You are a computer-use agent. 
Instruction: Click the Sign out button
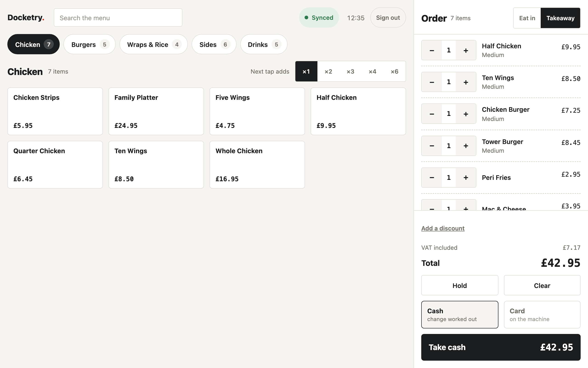pyautogui.click(x=388, y=17)
